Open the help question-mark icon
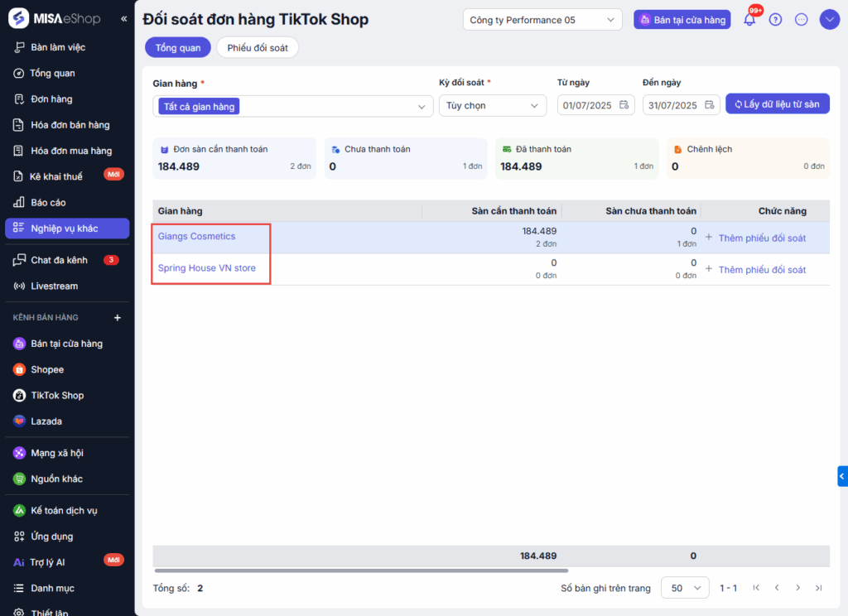Screen dimensions: 848x616 click(x=775, y=20)
